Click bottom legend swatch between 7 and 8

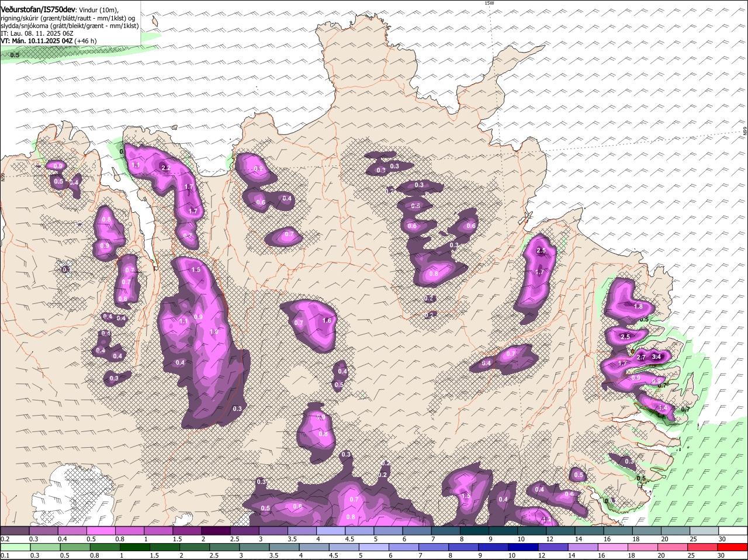point(434,548)
